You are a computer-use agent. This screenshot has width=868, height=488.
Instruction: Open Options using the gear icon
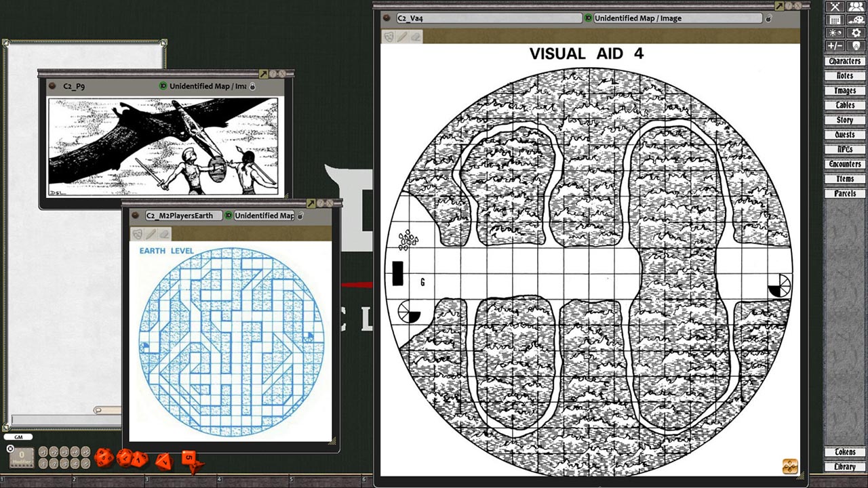coord(856,33)
